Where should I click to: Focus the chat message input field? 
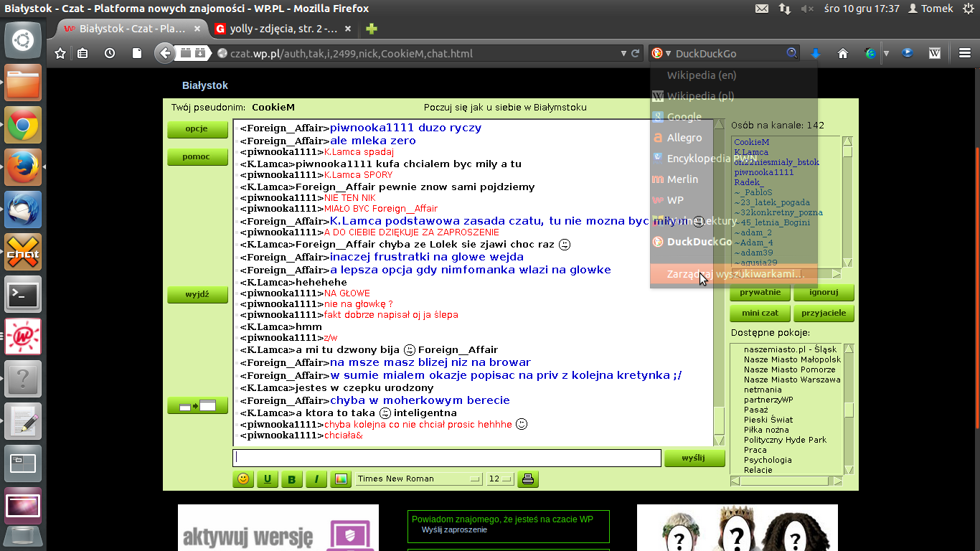coord(447,458)
